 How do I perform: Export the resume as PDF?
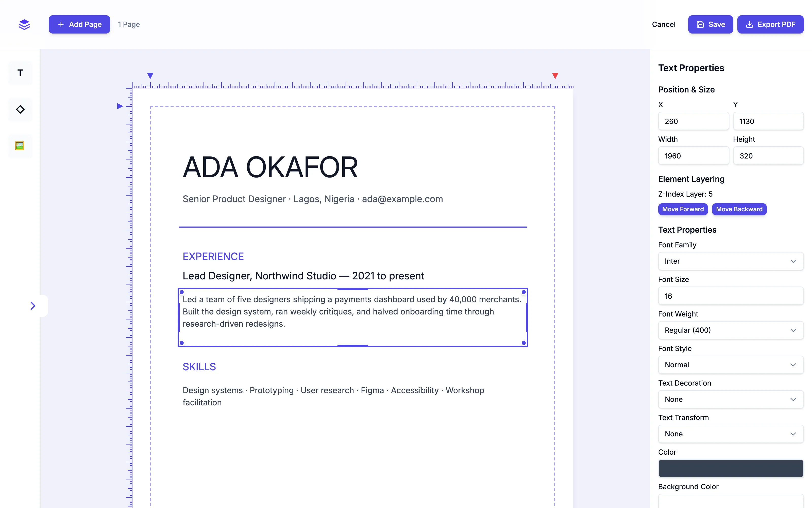tap(770, 24)
